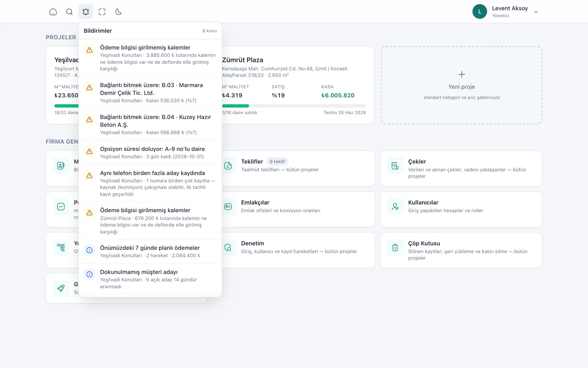Click the plus icon on Yeni proje card
Image resolution: width=588 pixels, height=368 pixels.
point(462,74)
